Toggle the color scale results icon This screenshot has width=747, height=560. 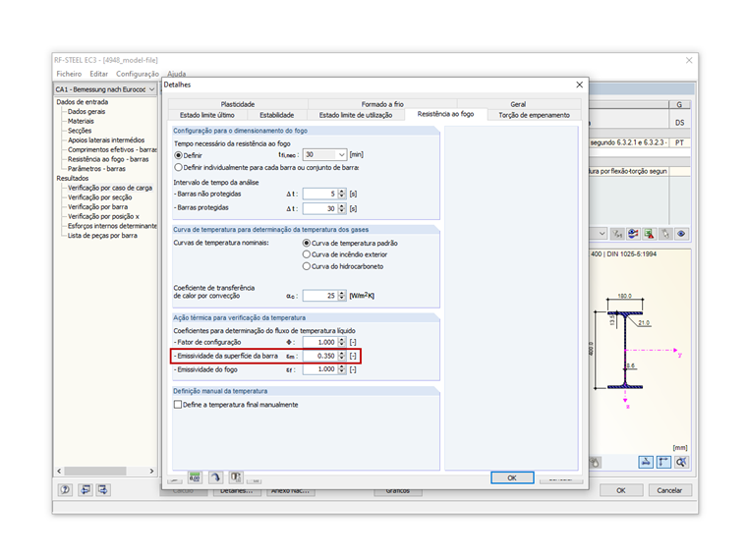pos(633,234)
